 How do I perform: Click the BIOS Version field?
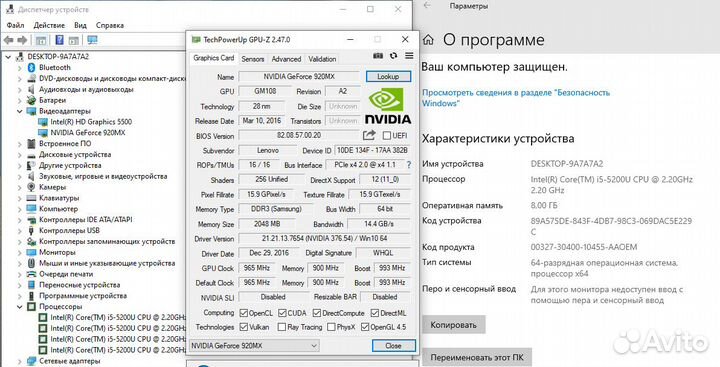coord(299,136)
